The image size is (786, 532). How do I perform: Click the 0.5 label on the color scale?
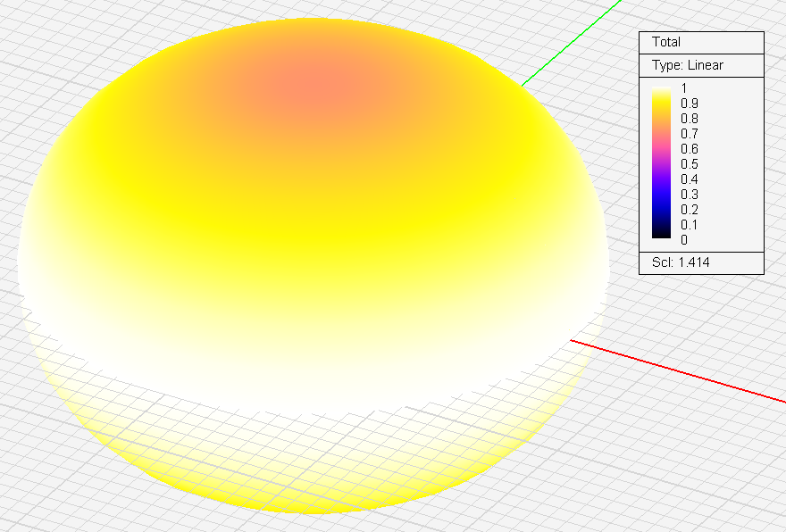690,164
